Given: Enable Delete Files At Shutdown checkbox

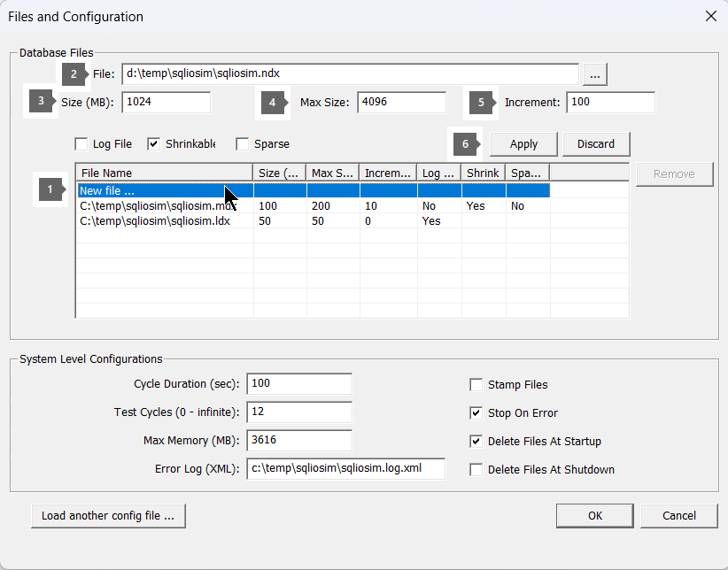Looking at the screenshot, I should (x=476, y=470).
